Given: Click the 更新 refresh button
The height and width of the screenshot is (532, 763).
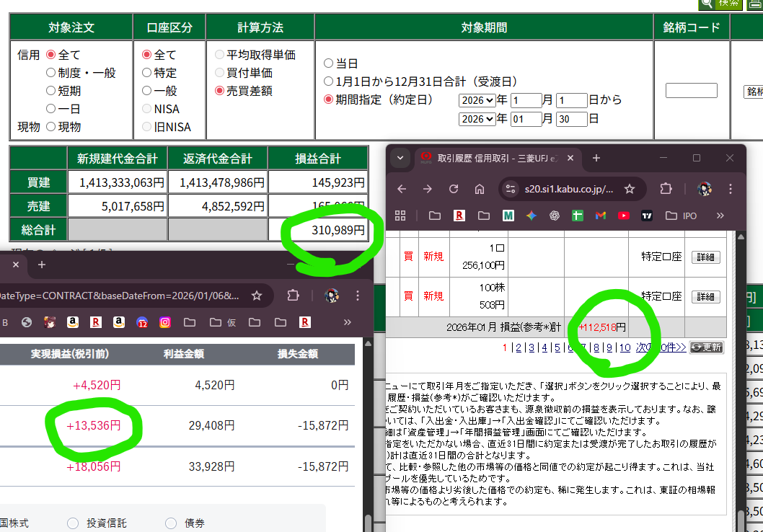Looking at the screenshot, I should 706,347.
